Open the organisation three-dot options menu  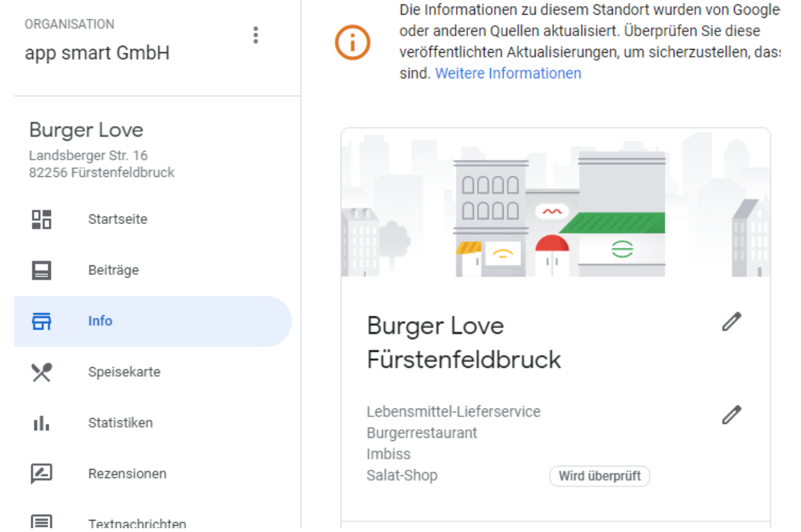pos(255,35)
